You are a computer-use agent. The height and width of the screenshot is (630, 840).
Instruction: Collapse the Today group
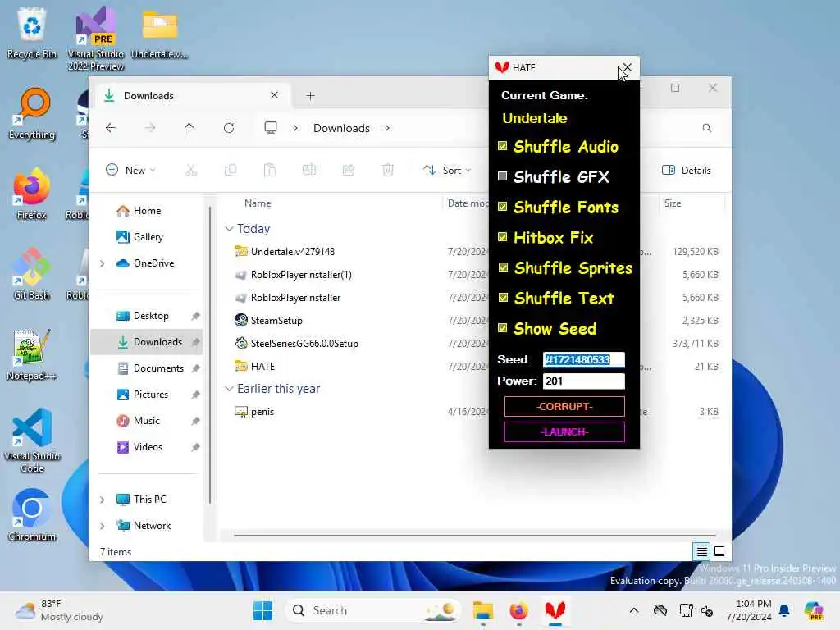point(229,229)
